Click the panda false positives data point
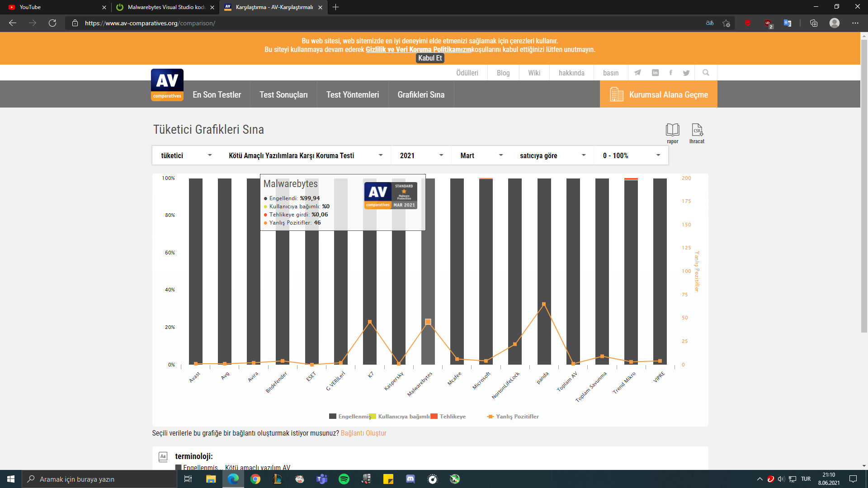This screenshot has width=868, height=488. [544, 304]
